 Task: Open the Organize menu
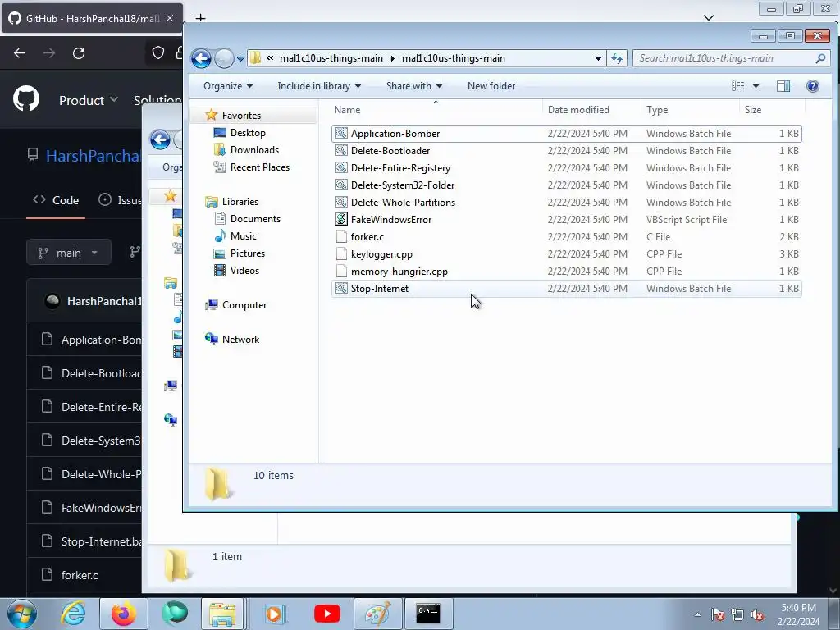point(228,86)
